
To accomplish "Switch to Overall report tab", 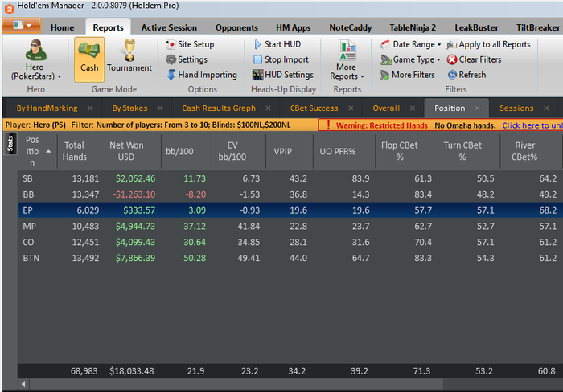I will pyautogui.click(x=386, y=108).
